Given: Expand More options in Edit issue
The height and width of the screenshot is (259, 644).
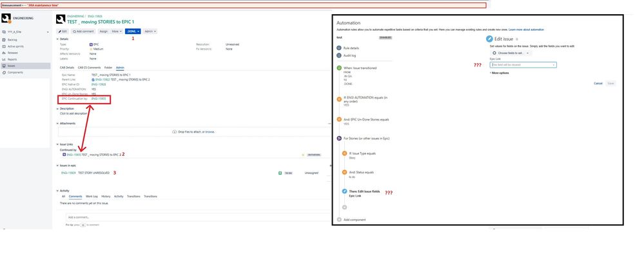Looking at the screenshot, I should coord(500,73).
